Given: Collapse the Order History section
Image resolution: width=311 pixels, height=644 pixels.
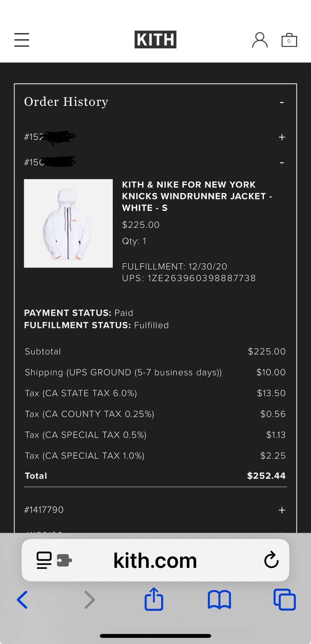Looking at the screenshot, I should (x=282, y=102).
